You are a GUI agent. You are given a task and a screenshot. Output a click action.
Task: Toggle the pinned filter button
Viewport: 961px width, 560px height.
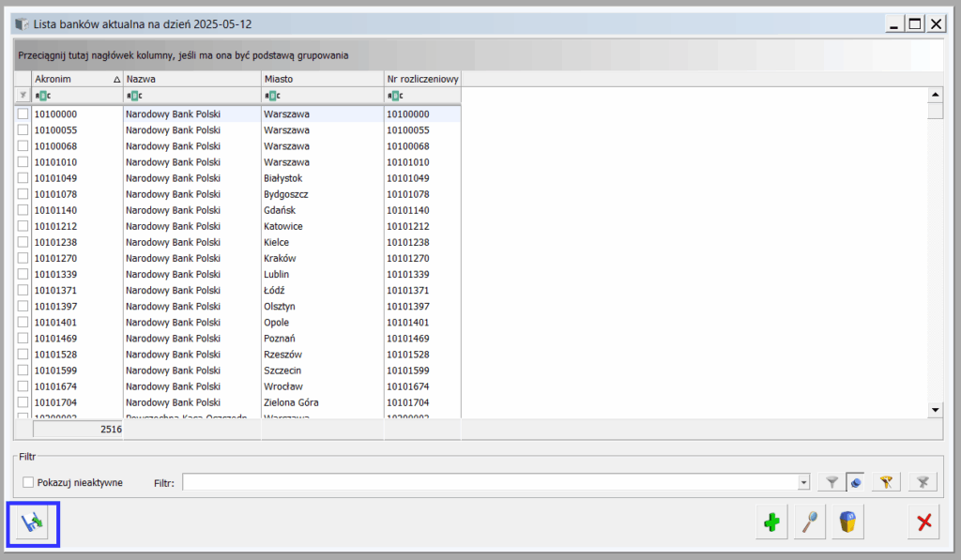[x=856, y=482]
